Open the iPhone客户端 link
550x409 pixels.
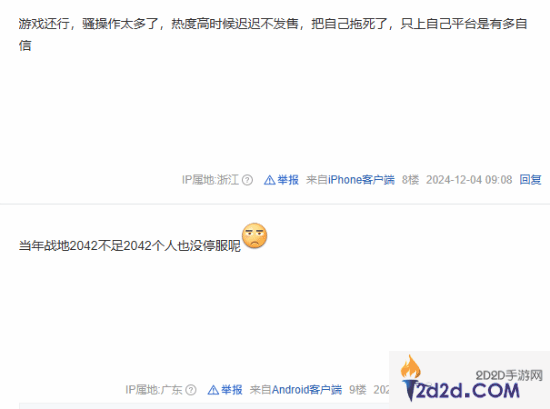click(x=361, y=180)
